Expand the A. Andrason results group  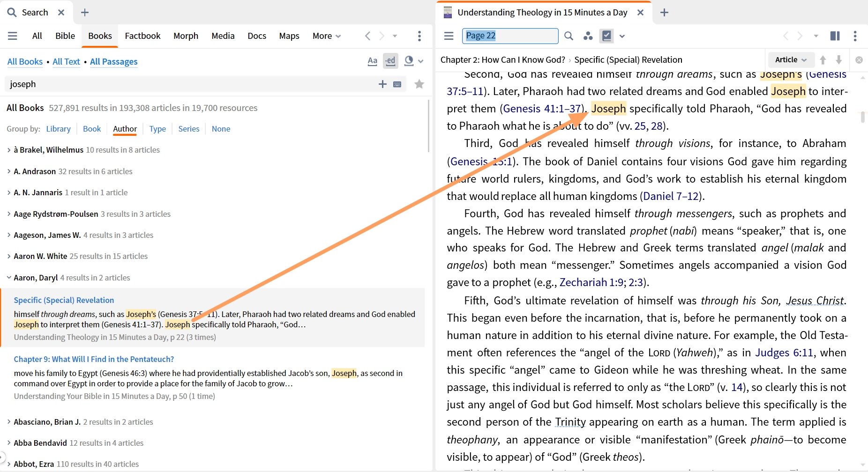(x=9, y=171)
